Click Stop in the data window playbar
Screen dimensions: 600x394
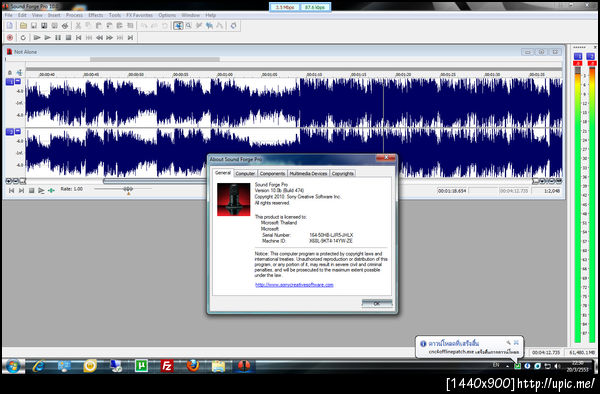31,190
